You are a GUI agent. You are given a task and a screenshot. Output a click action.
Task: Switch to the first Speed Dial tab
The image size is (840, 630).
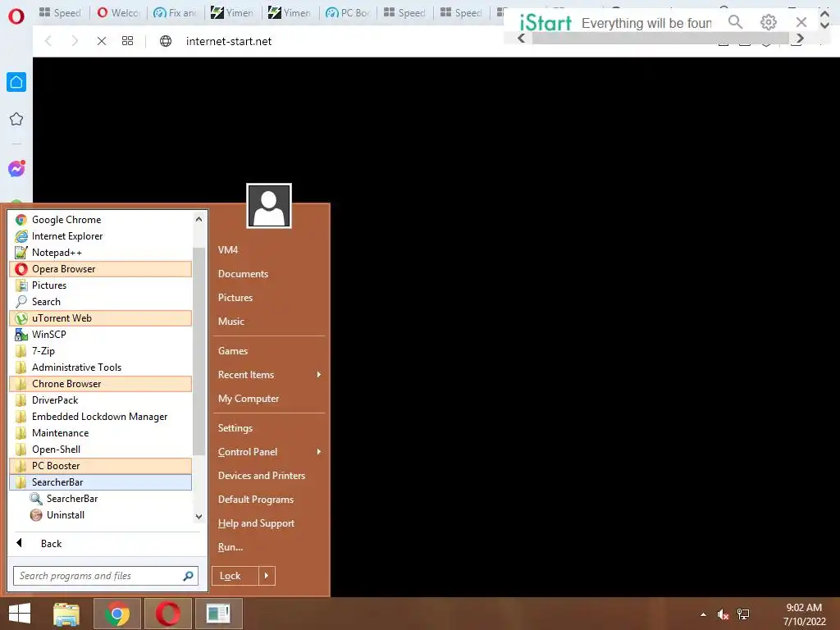[x=60, y=12]
